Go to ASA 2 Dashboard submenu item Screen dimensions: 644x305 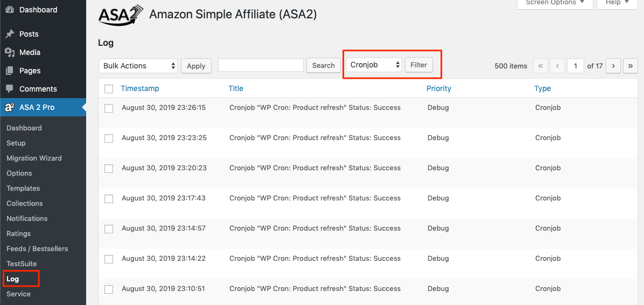(24, 128)
